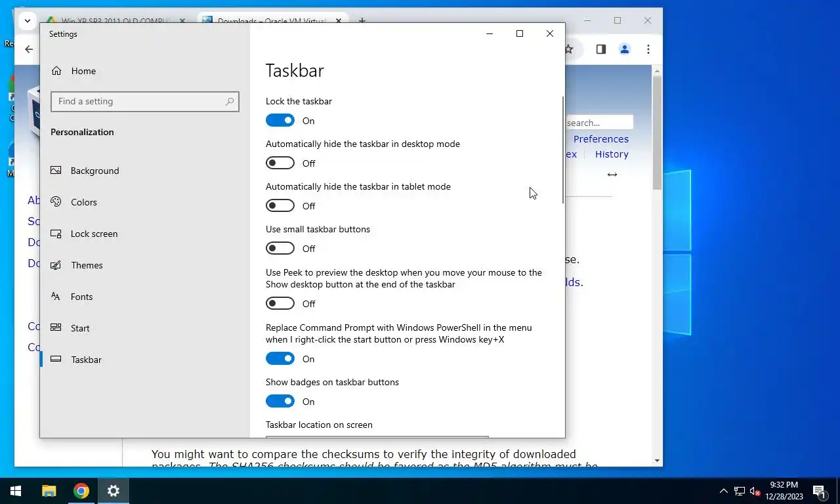Click the Background picture icon in sidebar
The width and height of the screenshot is (840, 504).
click(56, 171)
